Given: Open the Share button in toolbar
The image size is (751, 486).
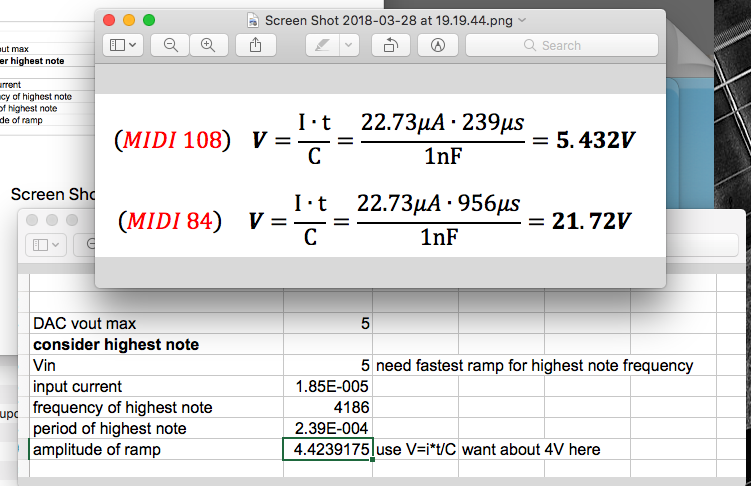Looking at the screenshot, I should click(x=255, y=45).
